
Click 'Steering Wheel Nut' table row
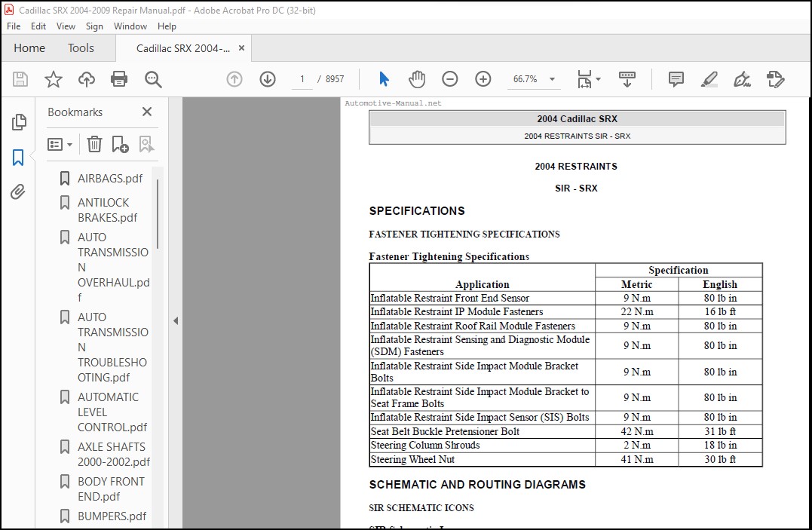coord(565,459)
